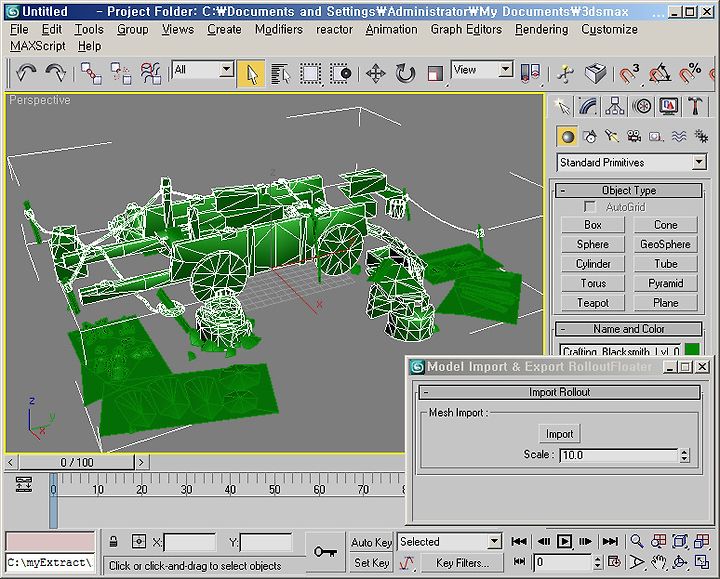Open the Rendering menu
This screenshot has height=579, width=720.
pyautogui.click(x=541, y=29)
